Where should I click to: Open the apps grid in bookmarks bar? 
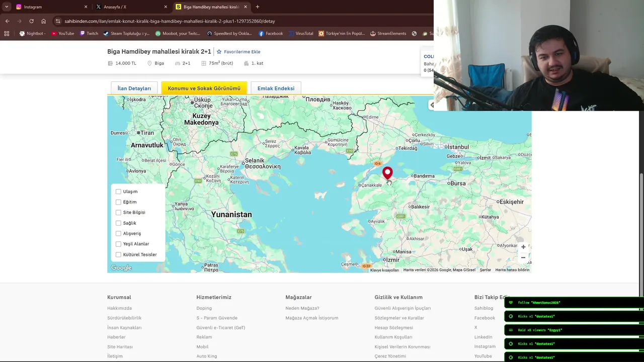[7, 34]
